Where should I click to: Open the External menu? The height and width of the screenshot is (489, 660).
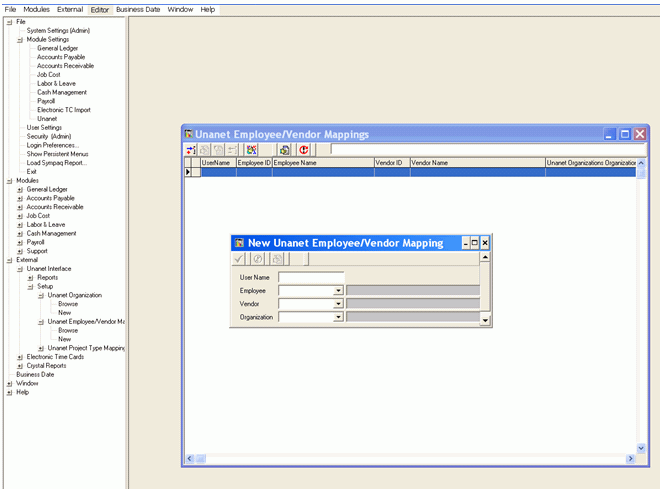point(70,9)
